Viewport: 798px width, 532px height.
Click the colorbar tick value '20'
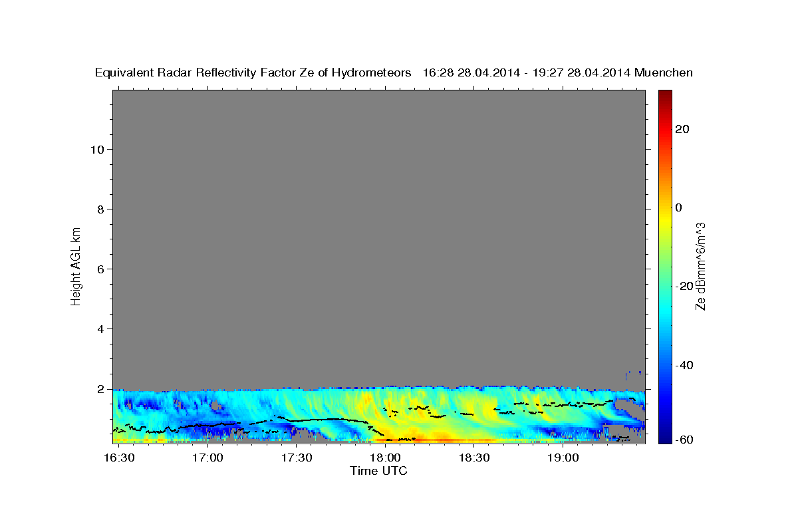point(682,129)
